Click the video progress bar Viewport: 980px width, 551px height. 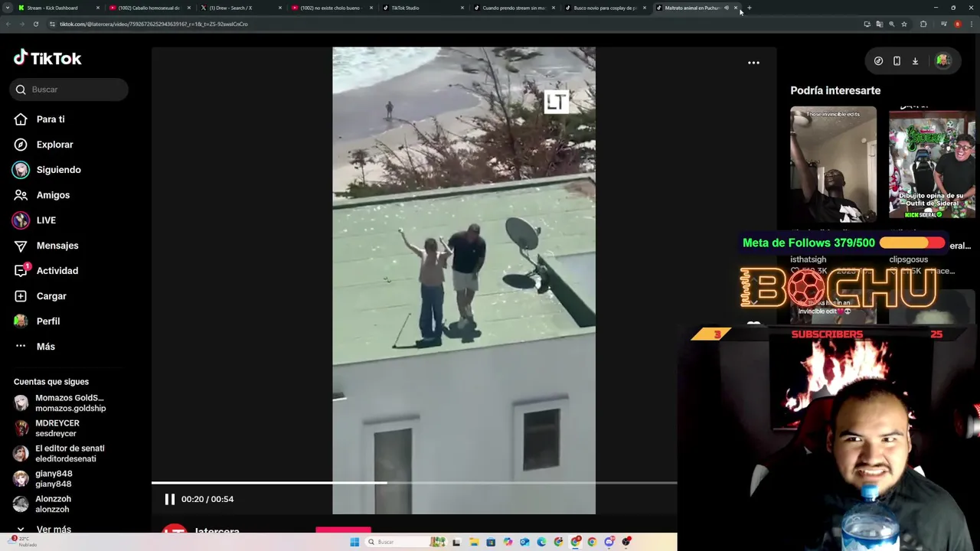tap(414, 483)
